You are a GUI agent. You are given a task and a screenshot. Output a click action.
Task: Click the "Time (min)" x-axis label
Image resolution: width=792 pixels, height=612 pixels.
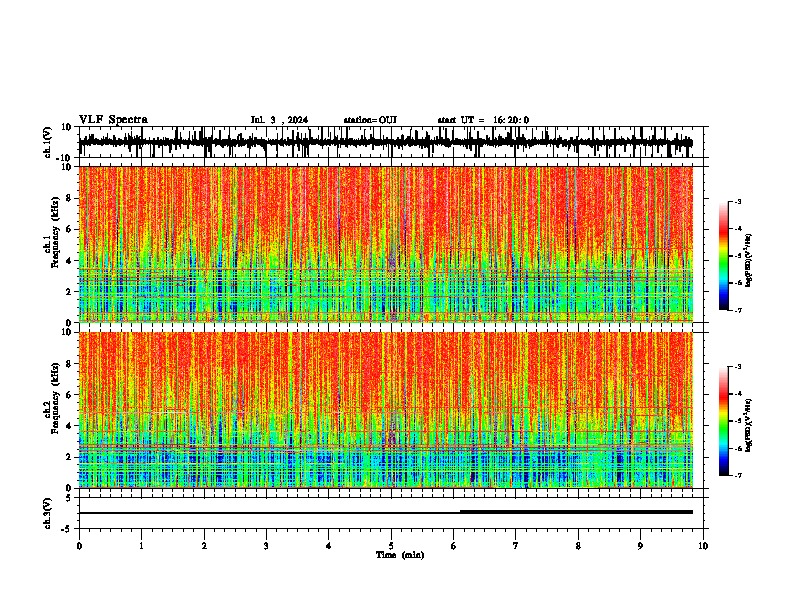pyautogui.click(x=400, y=555)
